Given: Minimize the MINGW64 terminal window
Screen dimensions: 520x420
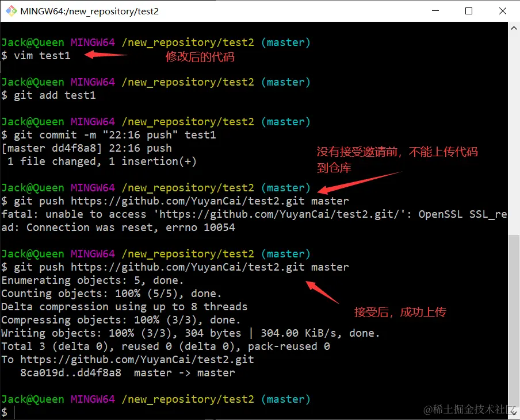Looking at the screenshot, I should pyautogui.click(x=435, y=11).
